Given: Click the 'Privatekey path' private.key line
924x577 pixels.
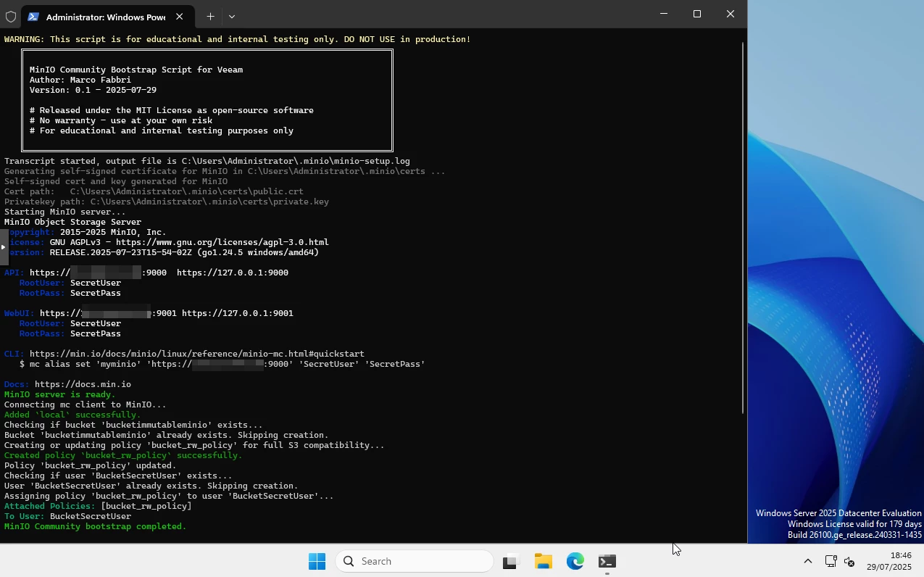Looking at the screenshot, I should click(x=167, y=202).
